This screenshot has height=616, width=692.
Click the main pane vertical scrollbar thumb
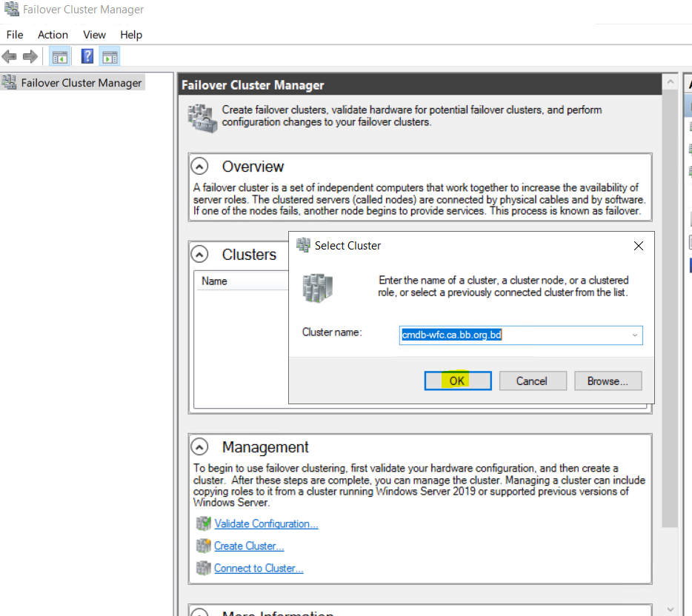click(x=670, y=308)
